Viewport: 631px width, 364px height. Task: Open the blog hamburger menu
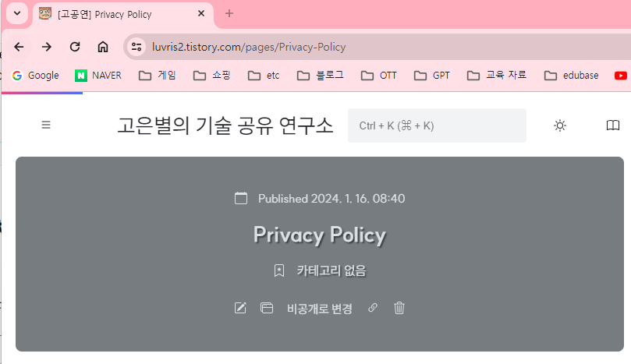pyautogui.click(x=46, y=125)
